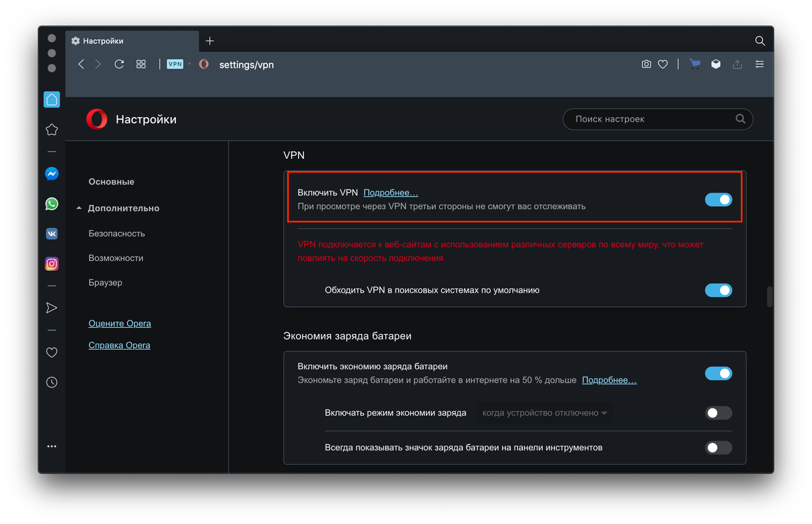Go back with the back arrow
This screenshot has height=524, width=812.
pos(81,64)
